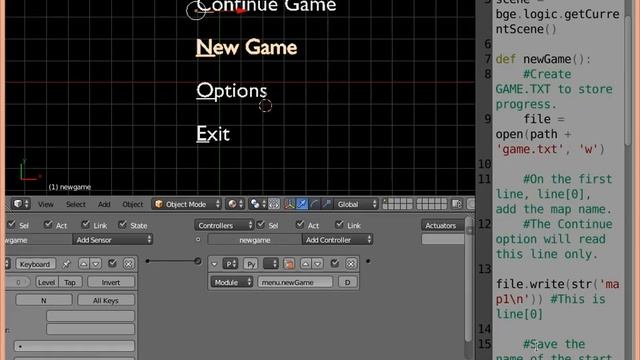Move the Python controller down
The width and height of the screenshot is (640, 360).
click(x=317, y=264)
